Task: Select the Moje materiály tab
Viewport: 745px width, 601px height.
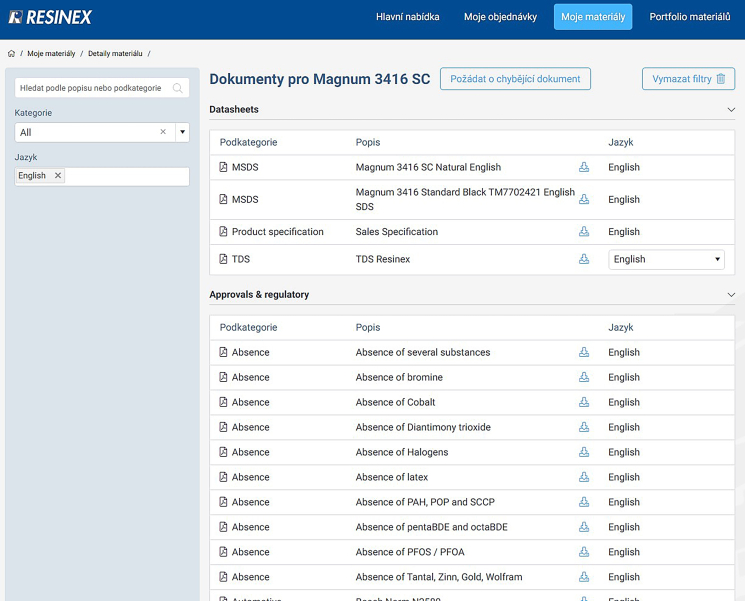Action: coord(593,17)
